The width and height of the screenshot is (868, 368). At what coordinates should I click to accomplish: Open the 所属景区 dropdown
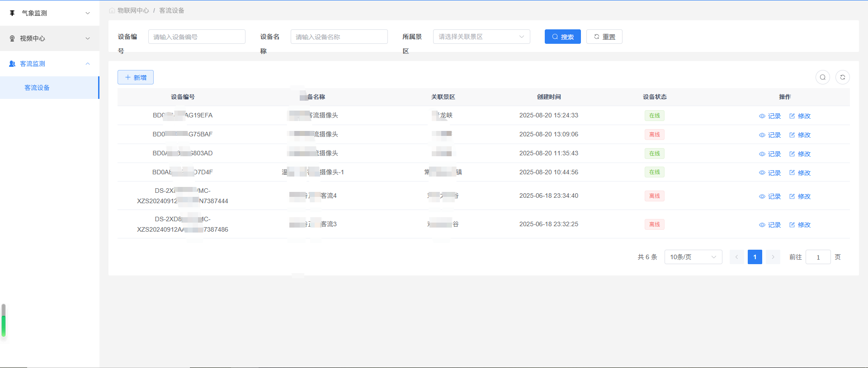pyautogui.click(x=481, y=37)
